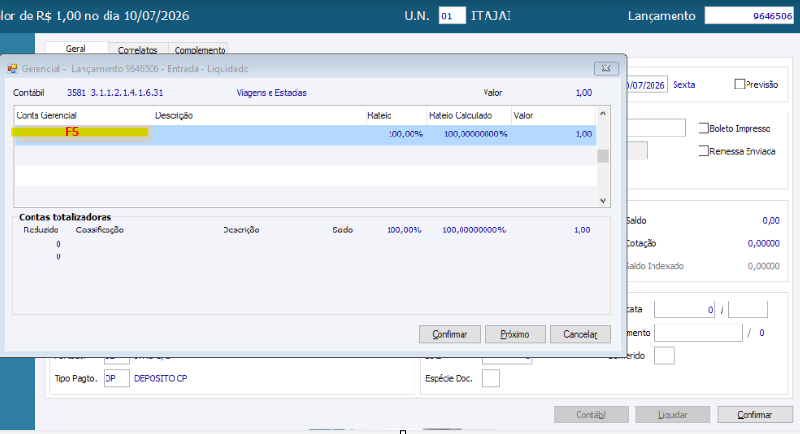Click the grid scrollbar thumb
Screen dimensions: 800x434
[603, 156]
